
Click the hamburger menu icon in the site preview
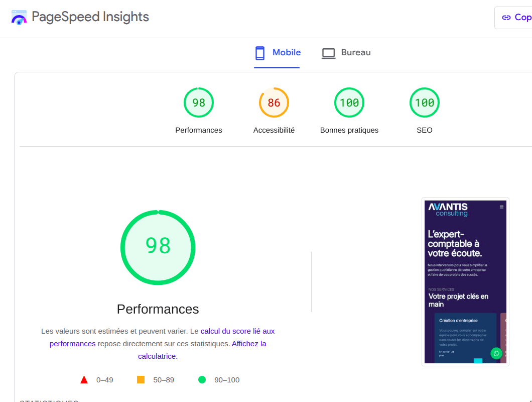point(501,207)
